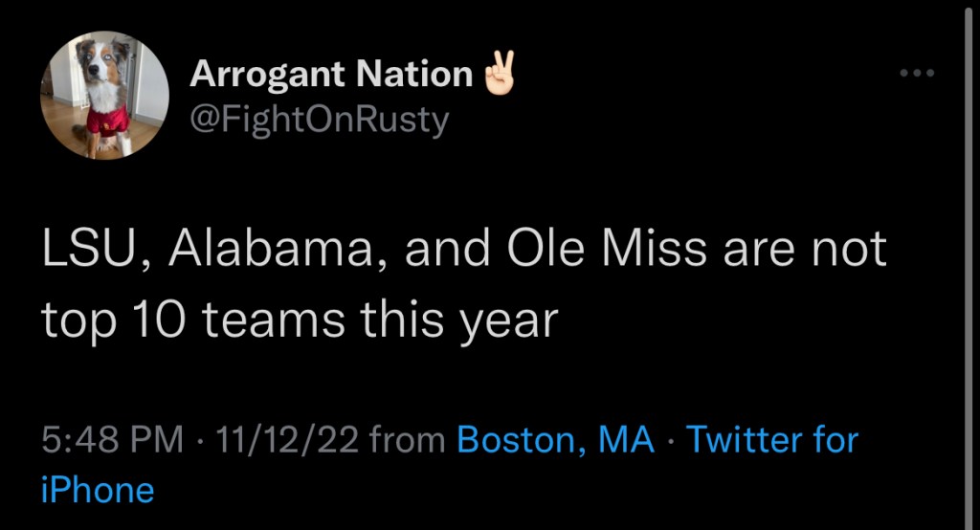Click the 5:48 PM timestamp
This screenshot has height=530, width=980.
113,440
